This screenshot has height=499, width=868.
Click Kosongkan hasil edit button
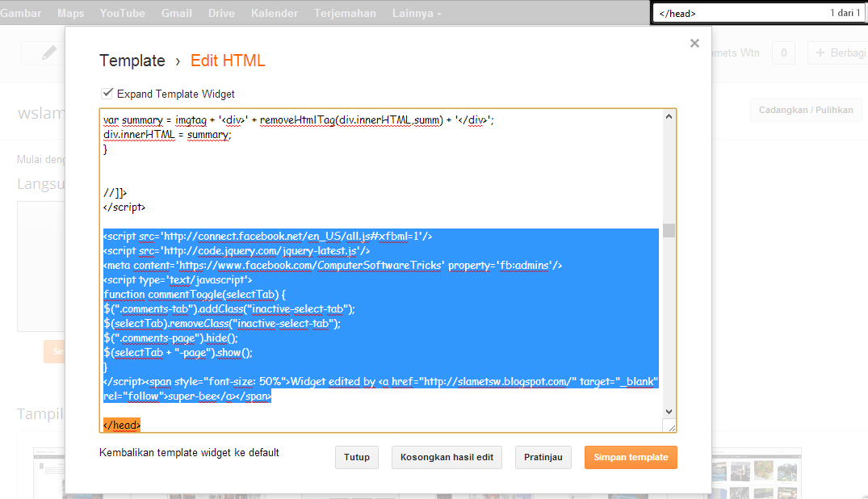click(x=447, y=458)
